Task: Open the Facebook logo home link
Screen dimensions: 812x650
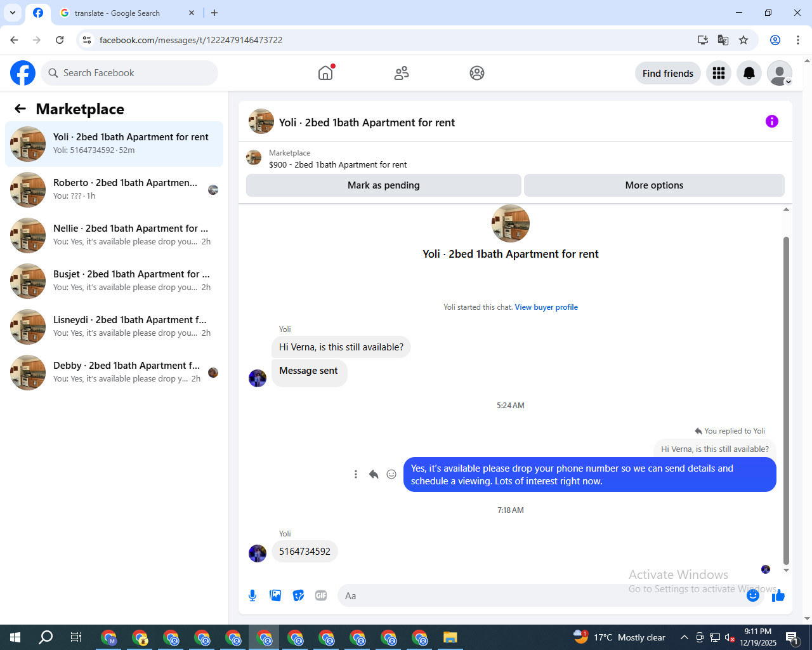Action: click(x=23, y=73)
